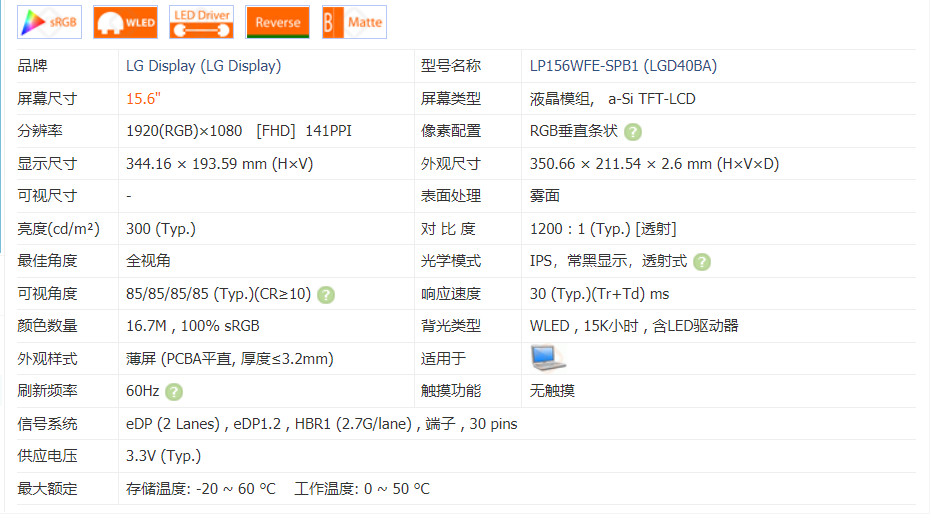This screenshot has width=931, height=524.
Task: Click help icon next to 60Hz
Action: [x=174, y=392]
